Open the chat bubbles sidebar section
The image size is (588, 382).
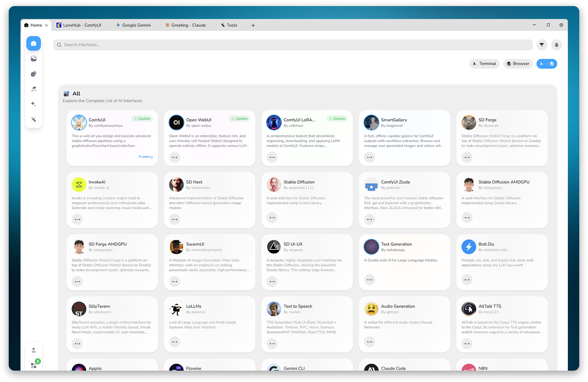point(33,74)
